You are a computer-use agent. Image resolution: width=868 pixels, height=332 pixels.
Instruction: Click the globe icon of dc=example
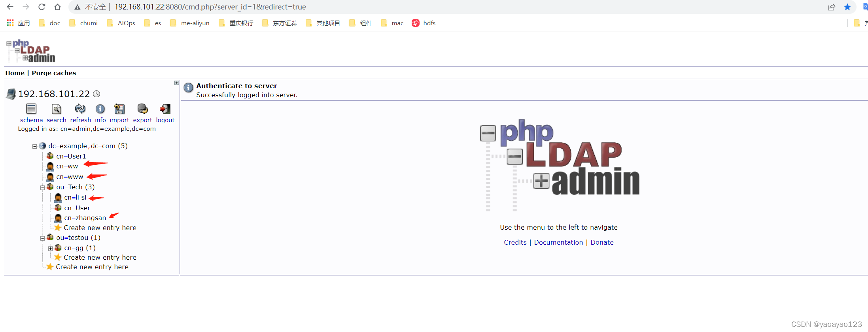pyautogui.click(x=42, y=146)
